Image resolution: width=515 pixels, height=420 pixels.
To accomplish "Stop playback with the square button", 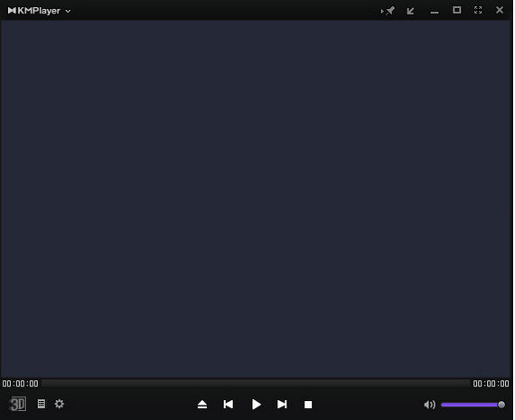I will coord(308,405).
